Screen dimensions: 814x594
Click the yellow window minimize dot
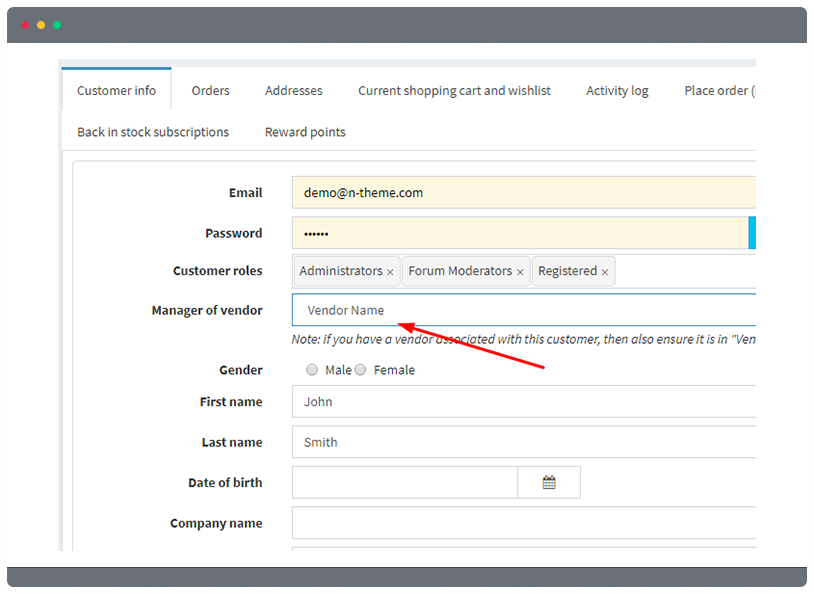(41, 25)
